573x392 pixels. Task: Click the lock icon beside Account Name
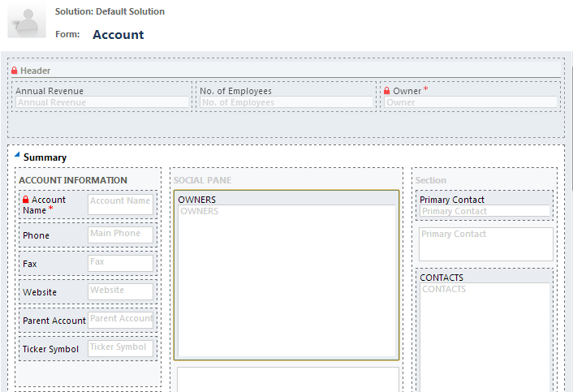(26, 200)
